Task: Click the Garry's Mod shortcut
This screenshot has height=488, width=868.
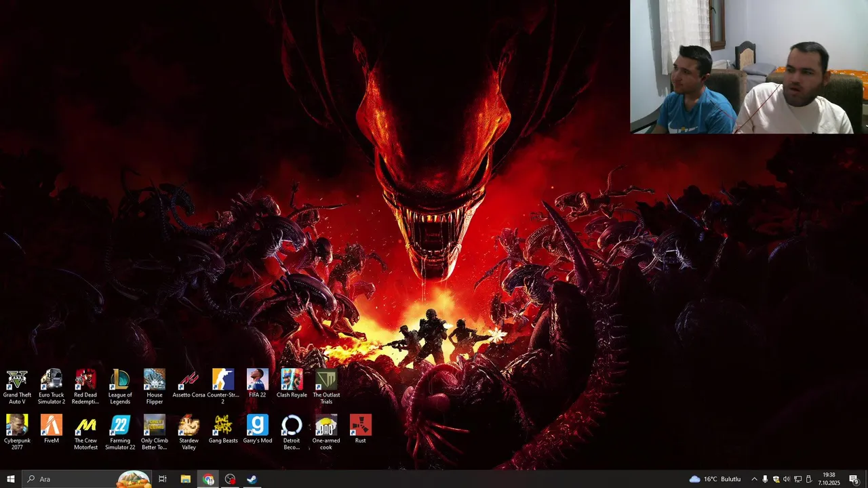Action: click(258, 429)
